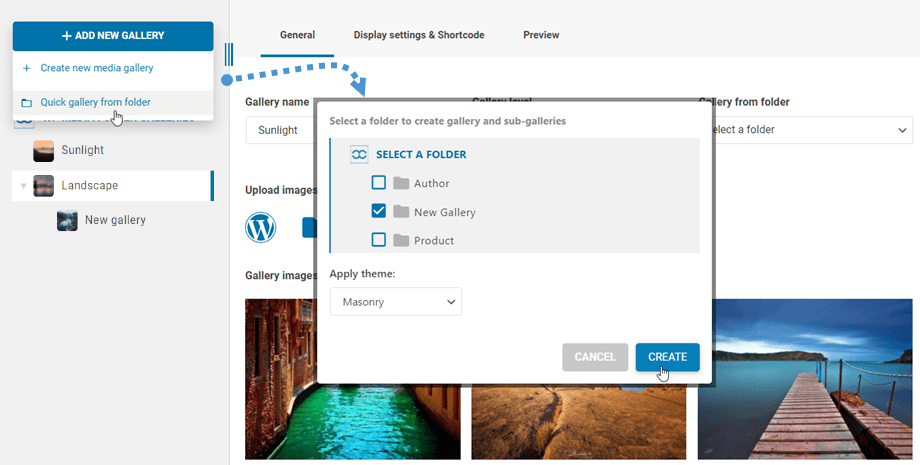Check the Author folder checkbox
The width and height of the screenshot is (920, 465).
pos(378,183)
